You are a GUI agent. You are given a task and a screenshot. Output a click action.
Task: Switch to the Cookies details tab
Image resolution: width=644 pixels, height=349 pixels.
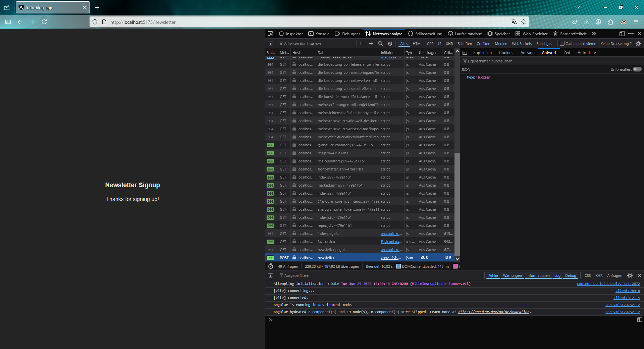pyautogui.click(x=506, y=53)
